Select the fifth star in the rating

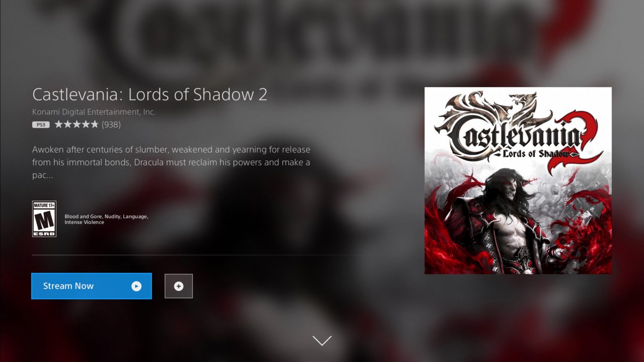click(94, 124)
